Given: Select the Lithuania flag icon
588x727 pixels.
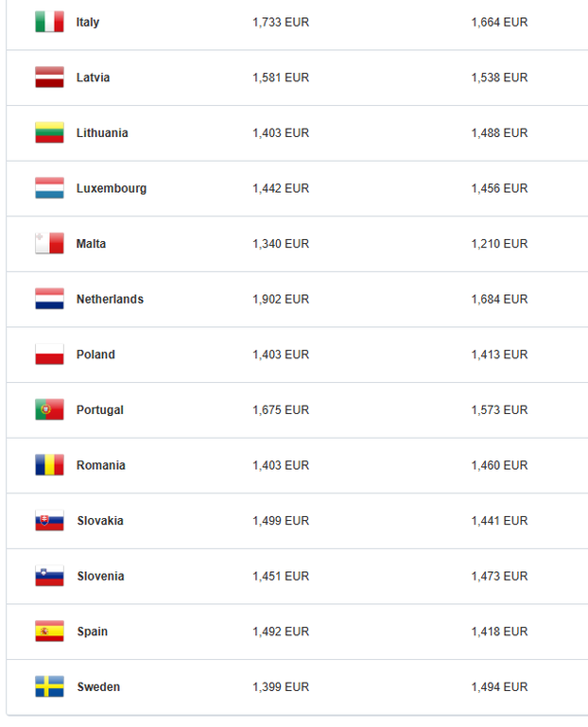Looking at the screenshot, I should [x=49, y=133].
